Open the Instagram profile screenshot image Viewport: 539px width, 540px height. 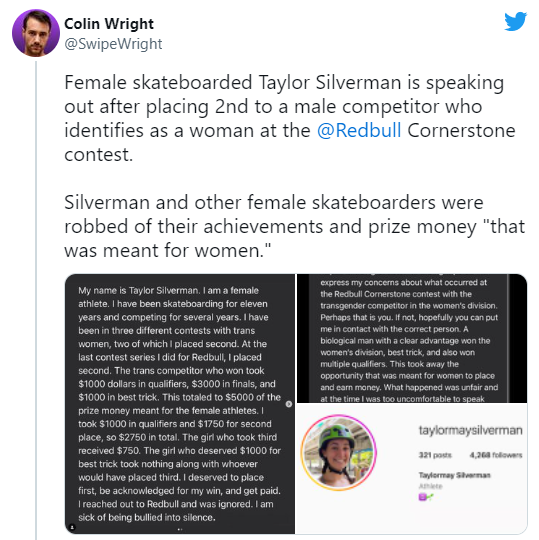tap(412, 469)
